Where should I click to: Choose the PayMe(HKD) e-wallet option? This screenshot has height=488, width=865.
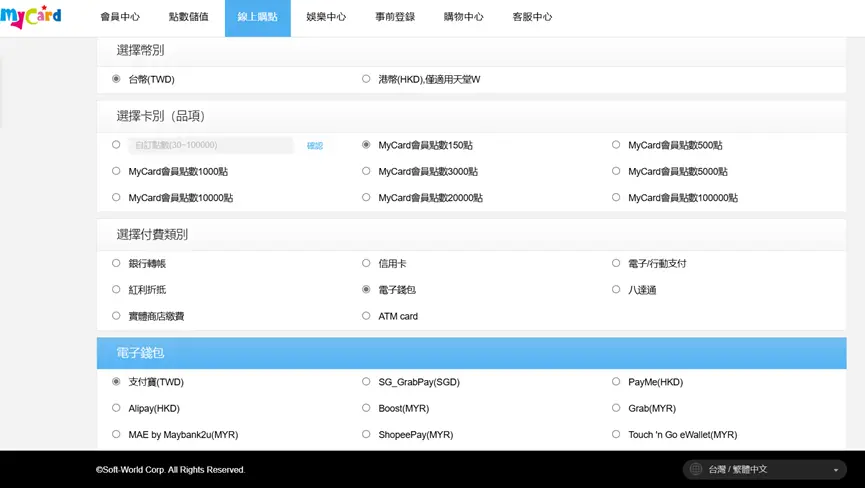point(616,382)
